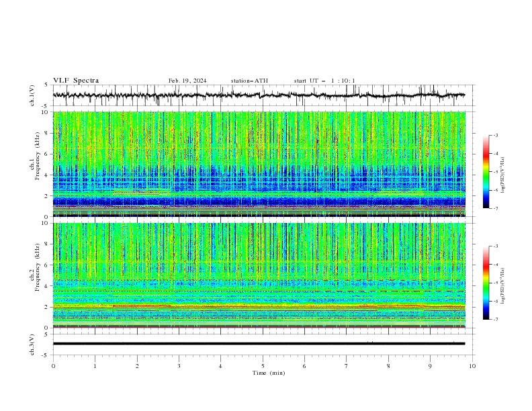Click time axis tick label "9"
Image resolution: width=532 pixels, height=411 pixels.
point(430,366)
